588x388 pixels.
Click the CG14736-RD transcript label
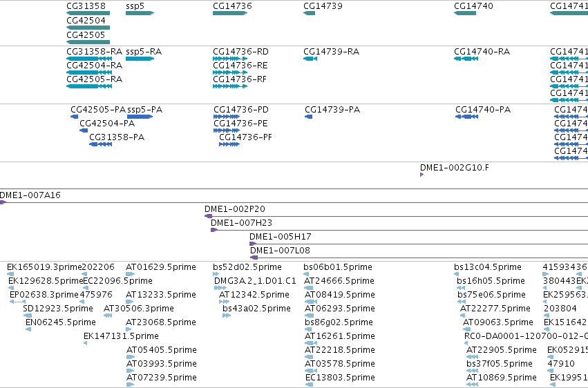[x=240, y=52]
